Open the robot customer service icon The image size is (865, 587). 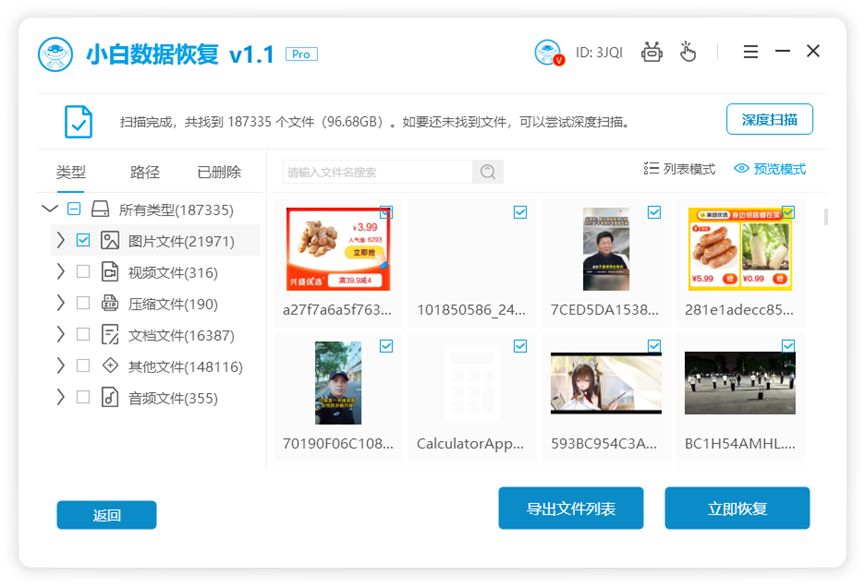pos(652,52)
